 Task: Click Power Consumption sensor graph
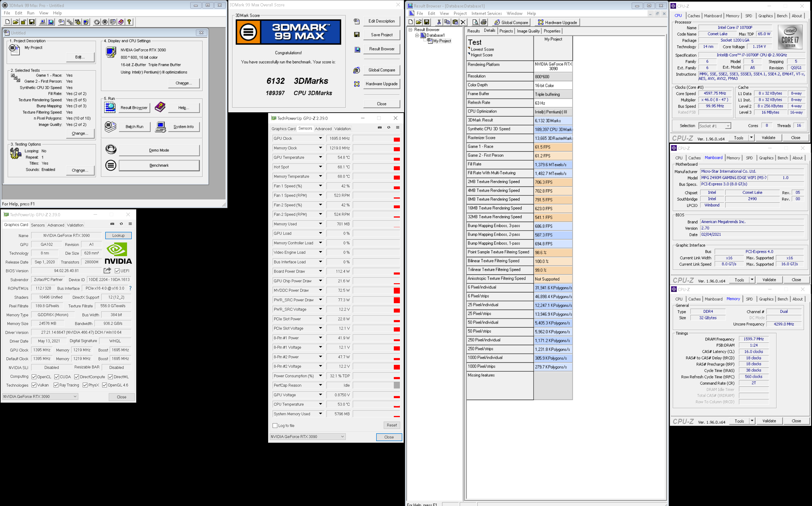point(376,376)
